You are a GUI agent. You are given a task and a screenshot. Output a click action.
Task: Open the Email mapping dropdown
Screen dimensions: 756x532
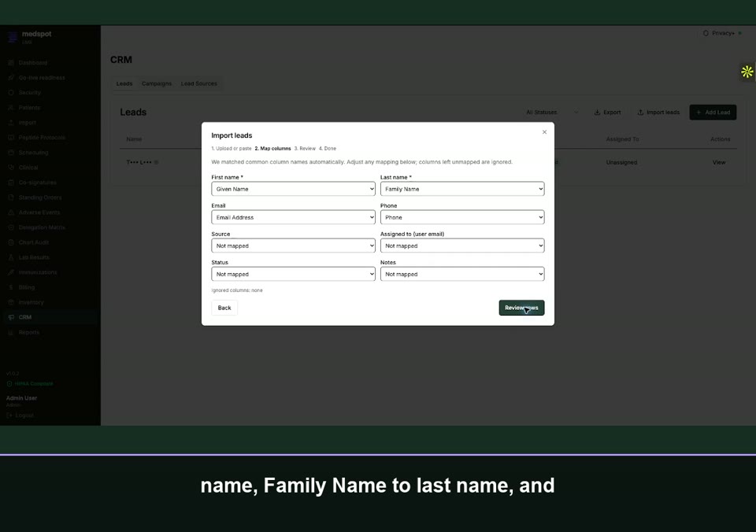(293, 217)
